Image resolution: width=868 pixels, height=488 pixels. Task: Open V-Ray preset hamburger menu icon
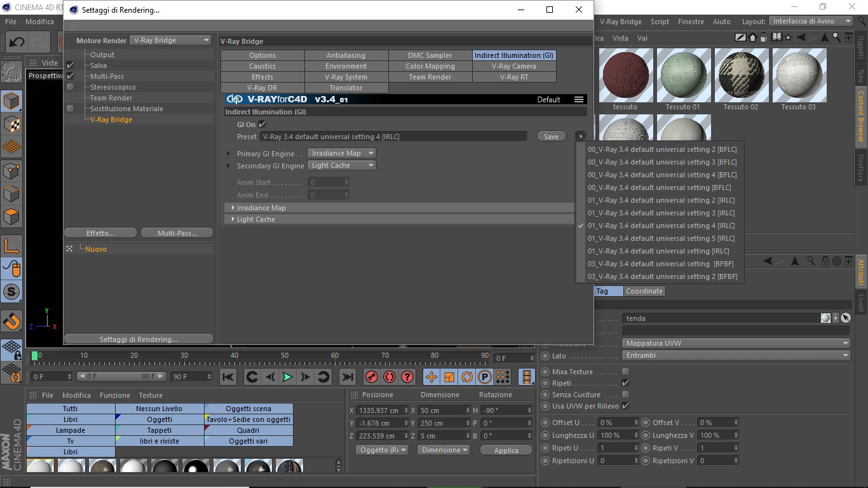tap(578, 99)
